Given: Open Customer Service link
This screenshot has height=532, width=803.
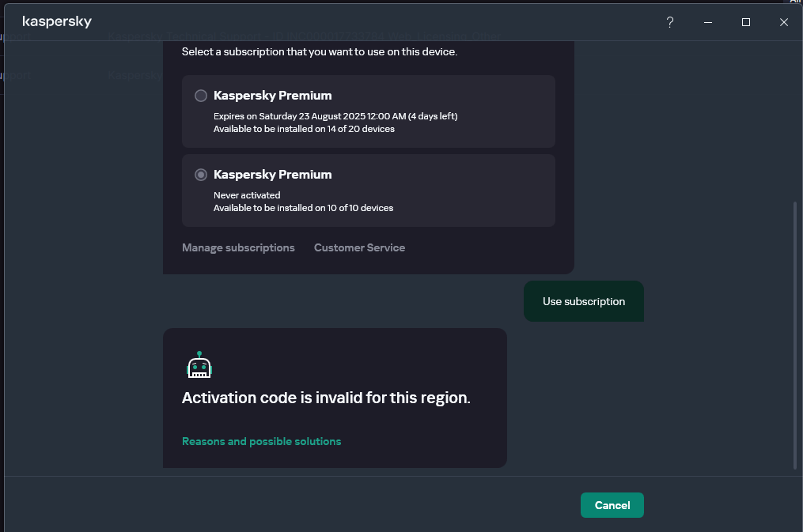Looking at the screenshot, I should pyautogui.click(x=359, y=247).
